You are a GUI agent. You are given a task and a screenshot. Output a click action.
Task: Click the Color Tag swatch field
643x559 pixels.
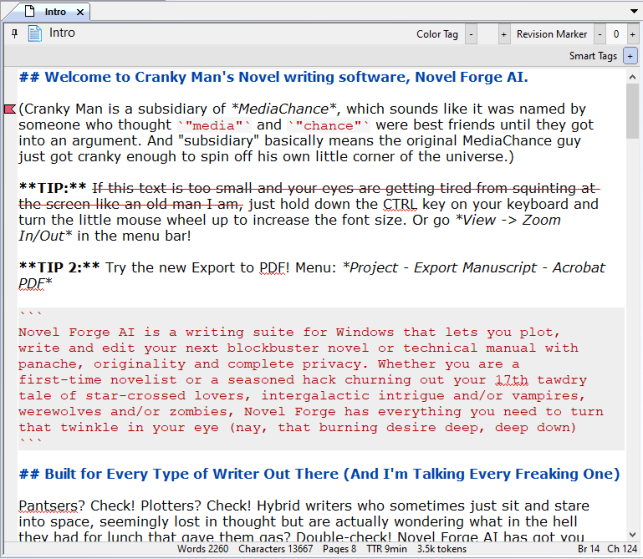click(487, 34)
